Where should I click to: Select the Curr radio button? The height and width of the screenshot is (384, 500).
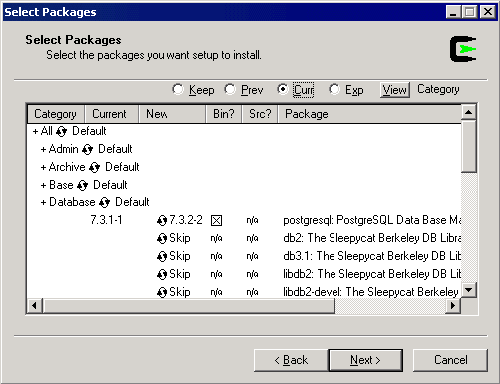click(x=282, y=89)
